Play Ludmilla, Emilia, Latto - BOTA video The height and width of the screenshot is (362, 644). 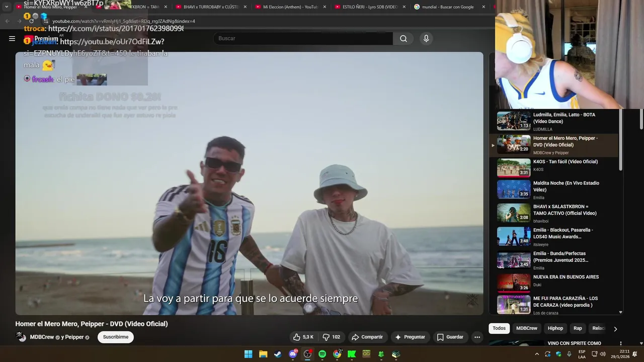pyautogui.click(x=553, y=121)
